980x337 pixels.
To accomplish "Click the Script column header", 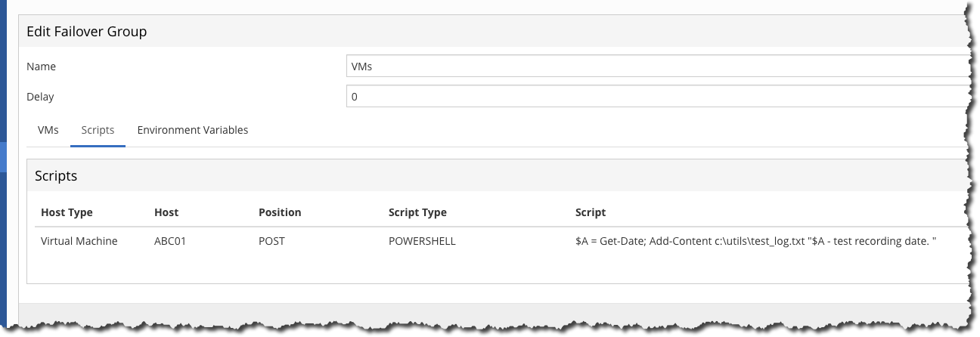I will [x=591, y=212].
